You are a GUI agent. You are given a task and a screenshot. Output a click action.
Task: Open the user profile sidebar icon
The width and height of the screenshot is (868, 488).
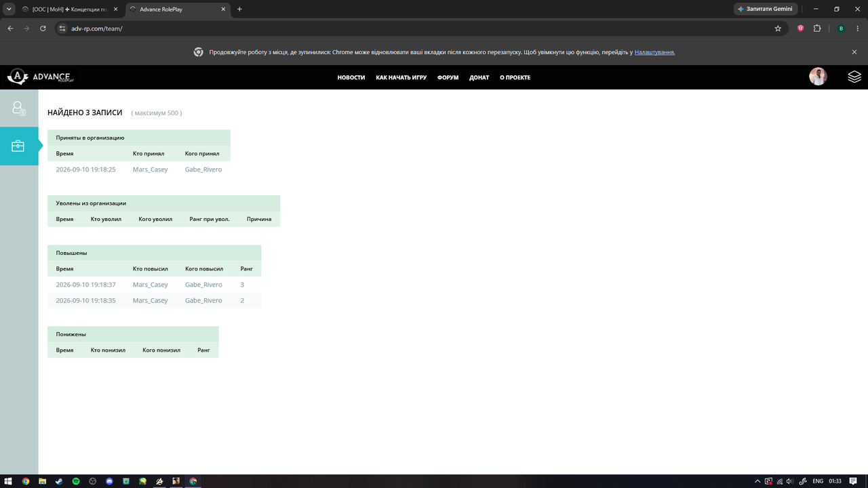point(18,108)
